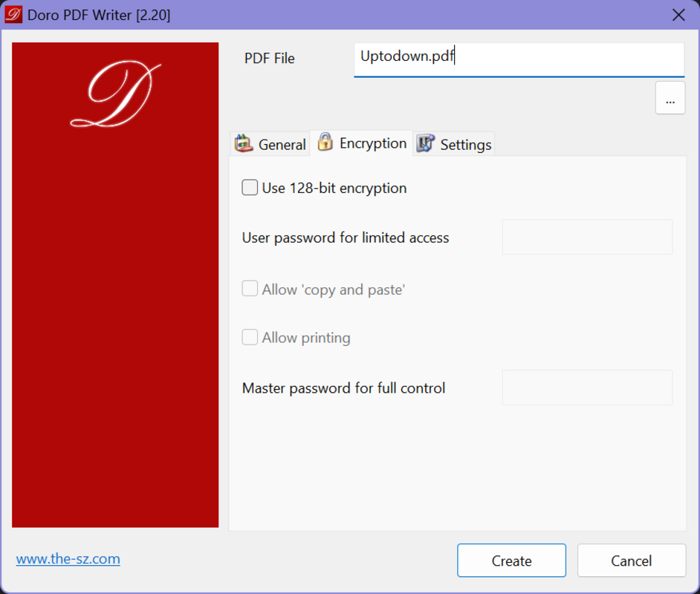Toggle Allow 'copy and paste' checkbox
Viewport: 700px width, 594px height.
250,289
